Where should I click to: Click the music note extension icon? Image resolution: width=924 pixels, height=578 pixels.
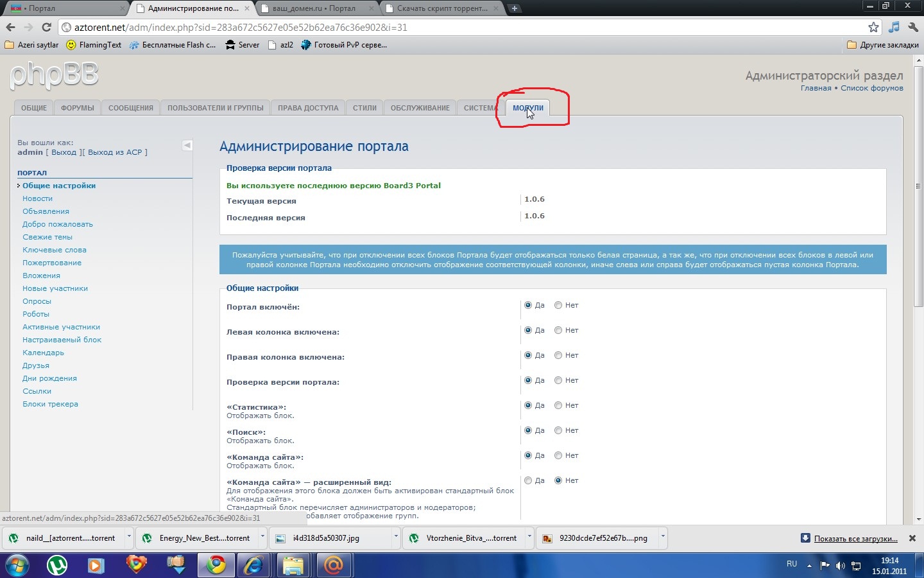(x=894, y=27)
